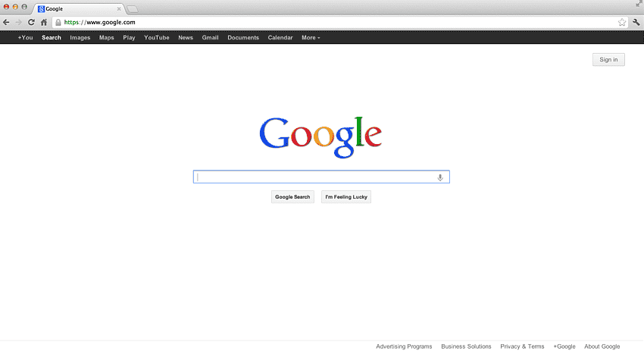This screenshot has width=644, height=351.
Task: Click I'm Feeling Lucky
Action: [x=346, y=197]
